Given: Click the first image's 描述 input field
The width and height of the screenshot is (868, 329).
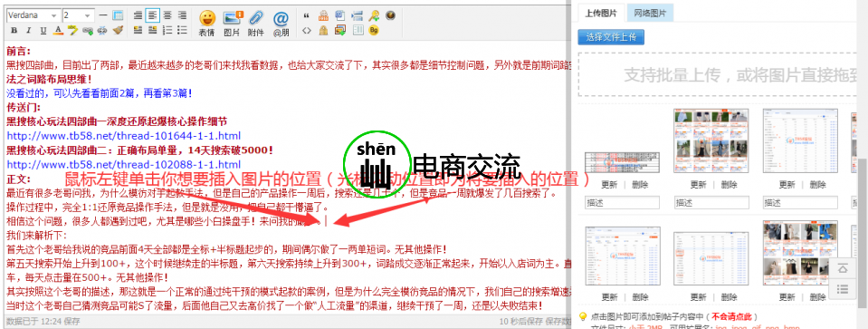Looking at the screenshot, I should 622,203.
